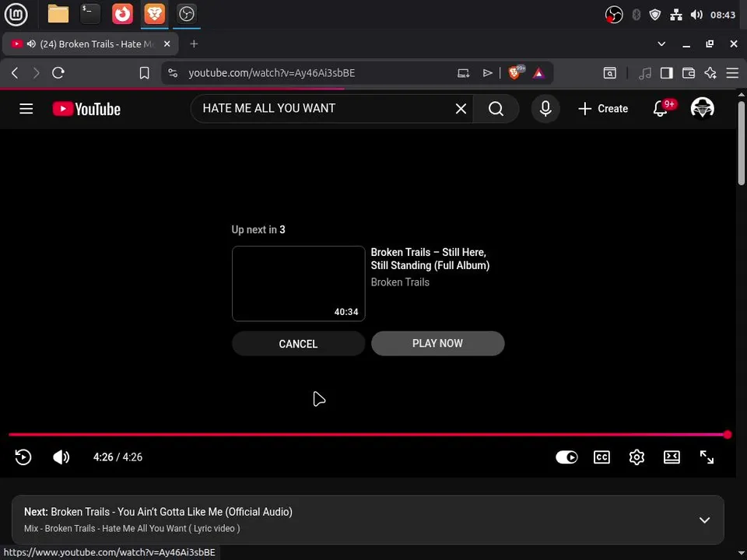This screenshot has height=560, width=747.
Task: Install app icon in address bar
Action: (x=463, y=73)
